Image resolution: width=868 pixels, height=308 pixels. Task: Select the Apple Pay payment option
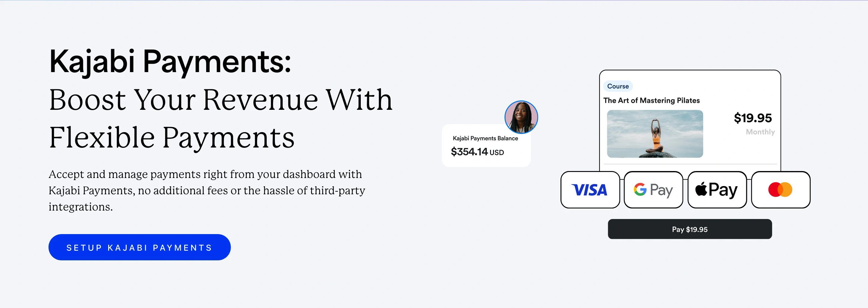pos(717,190)
